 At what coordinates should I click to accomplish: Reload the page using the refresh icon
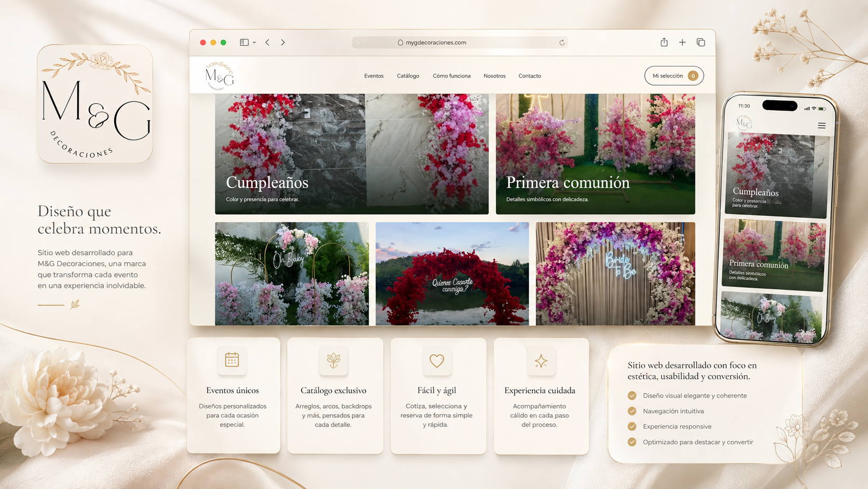[562, 43]
